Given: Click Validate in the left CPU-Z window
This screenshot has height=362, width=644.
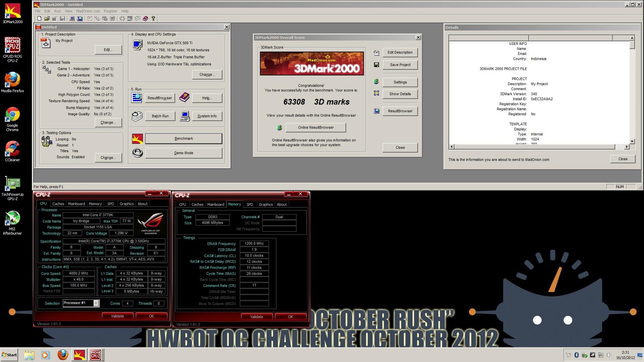Looking at the screenshot, I should pyautogui.click(x=117, y=316).
